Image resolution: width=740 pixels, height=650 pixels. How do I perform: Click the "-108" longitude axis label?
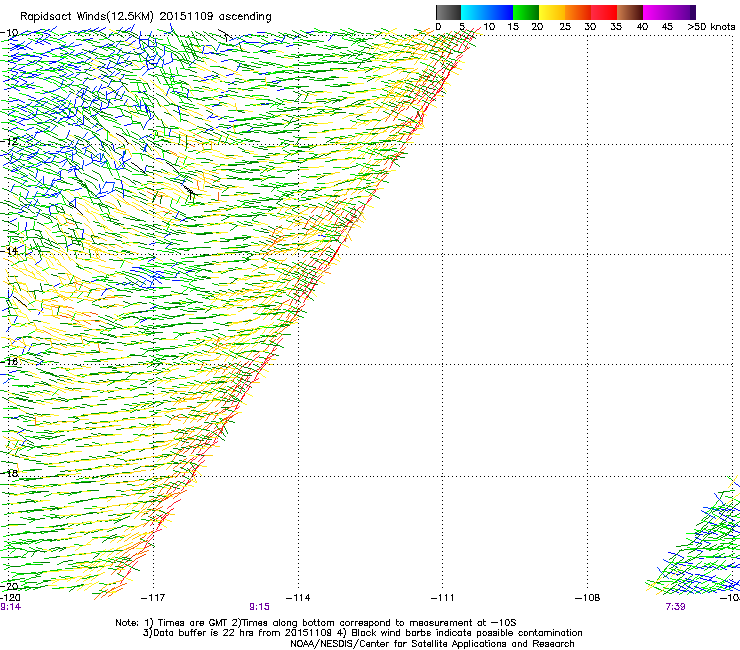click(x=588, y=598)
